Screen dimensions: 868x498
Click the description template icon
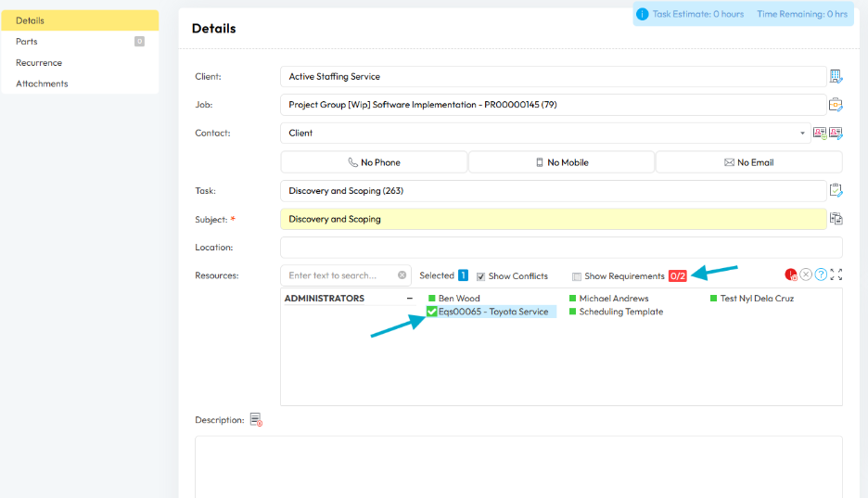[x=257, y=420]
